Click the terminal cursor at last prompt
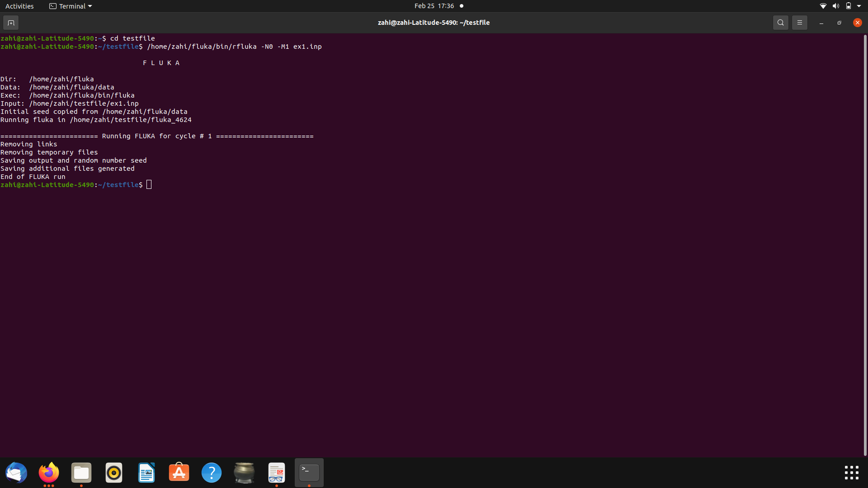Screen dimensions: 868x488 (x=149, y=185)
